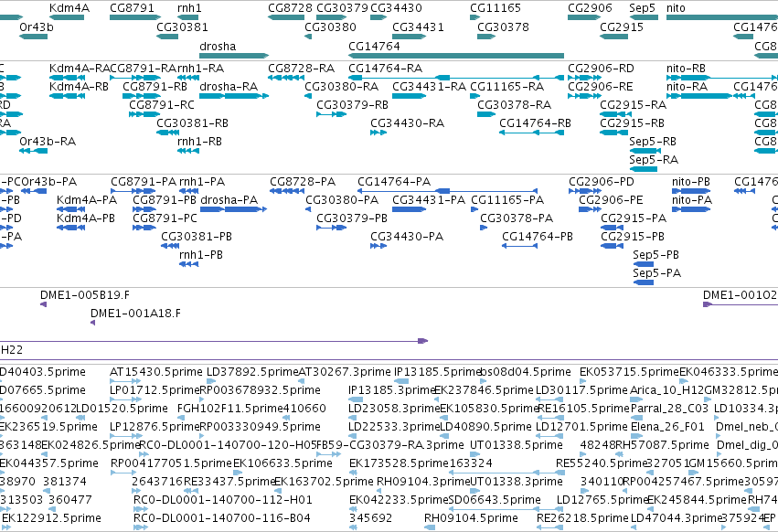This screenshot has height=532, width=778.
Task: Click protein nito-PA
Action: tap(690, 209)
